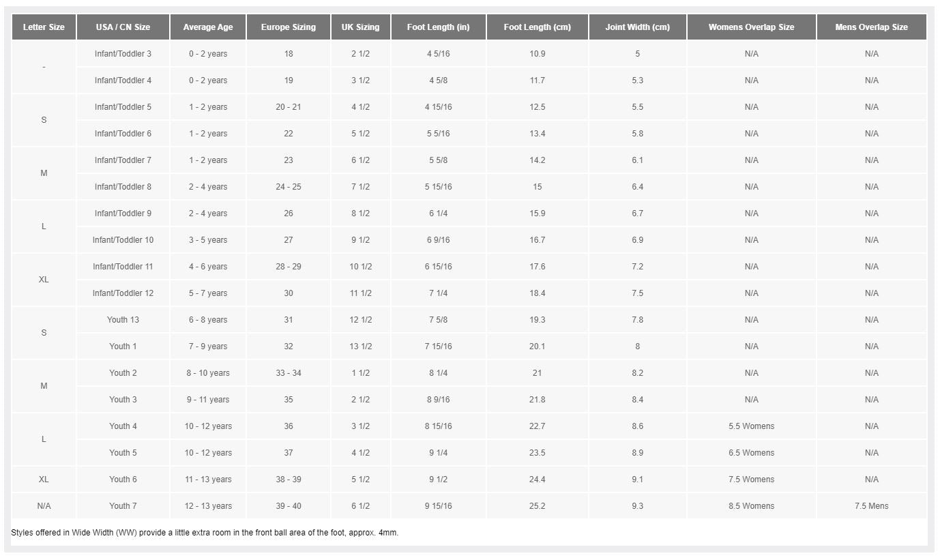This screenshot has width=940, height=560.
Task: Click the Letter Size column header
Action: (x=44, y=27)
